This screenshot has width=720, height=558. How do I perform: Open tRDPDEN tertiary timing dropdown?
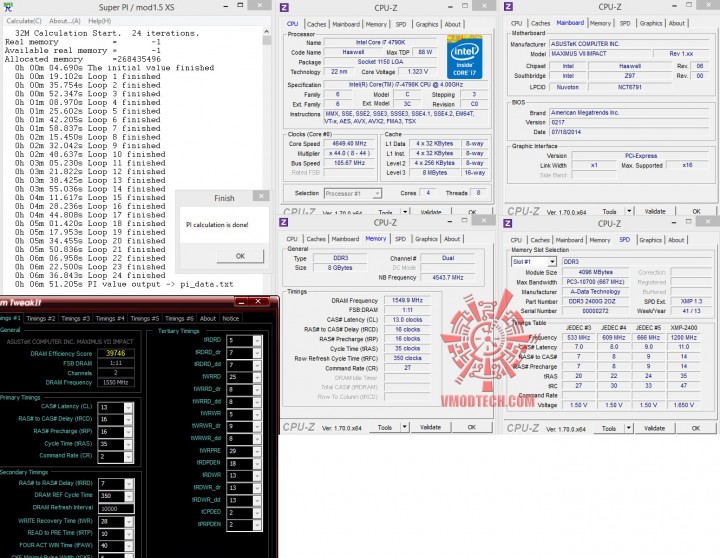pyautogui.click(x=257, y=464)
